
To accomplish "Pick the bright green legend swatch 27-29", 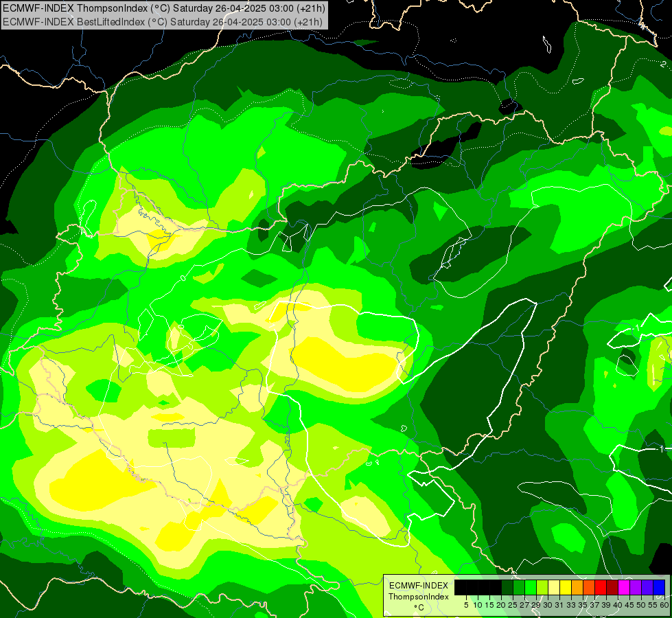I will coord(531,587).
